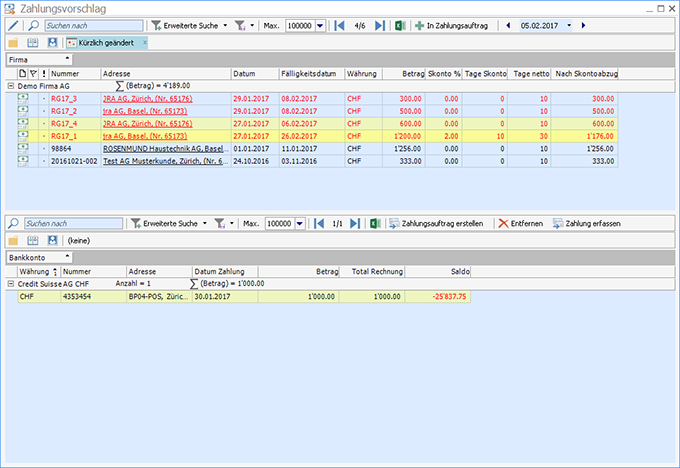
Task: Open lower Erweiterte Suche dropdown arrow
Action: pyautogui.click(x=205, y=223)
